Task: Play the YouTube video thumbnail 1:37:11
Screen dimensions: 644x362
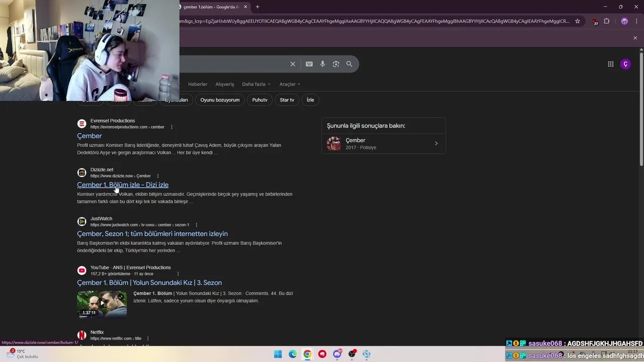Action: [x=102, y=305]
